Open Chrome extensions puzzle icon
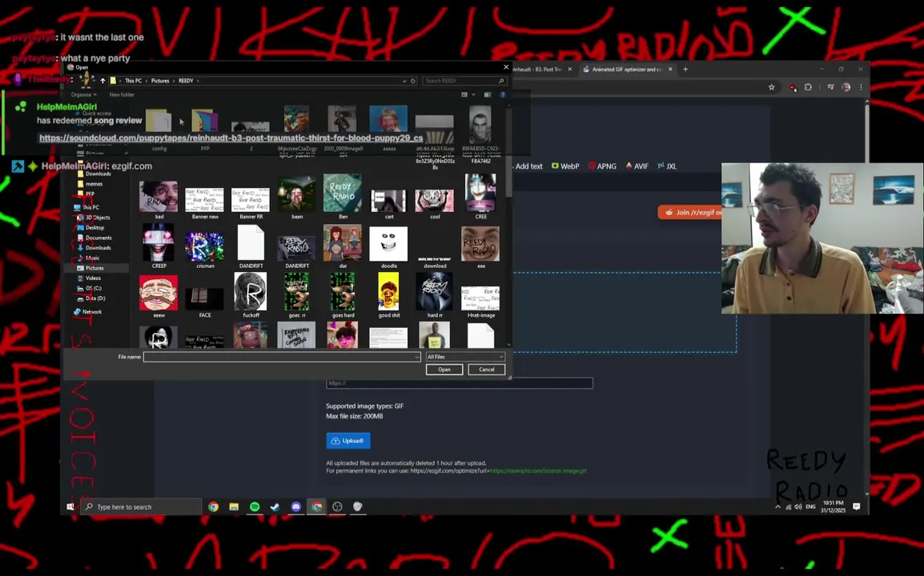Screen dimensions: 924x576 point(808,87)
